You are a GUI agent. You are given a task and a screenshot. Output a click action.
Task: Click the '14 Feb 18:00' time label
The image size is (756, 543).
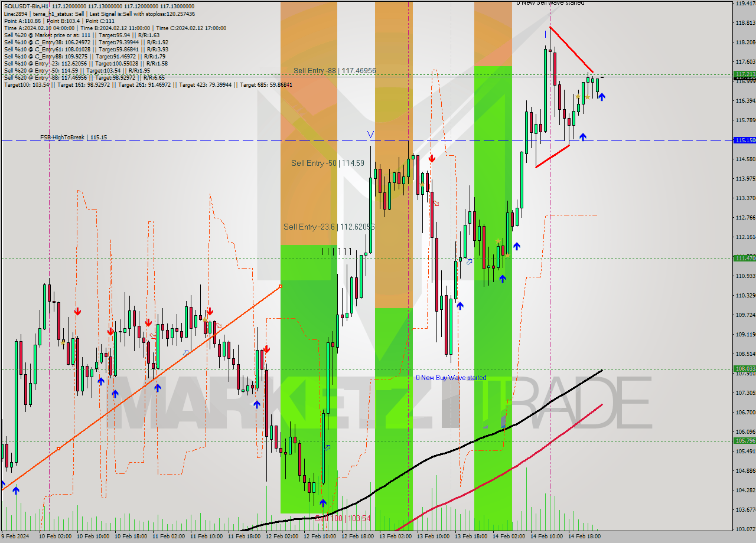(584, 537)
